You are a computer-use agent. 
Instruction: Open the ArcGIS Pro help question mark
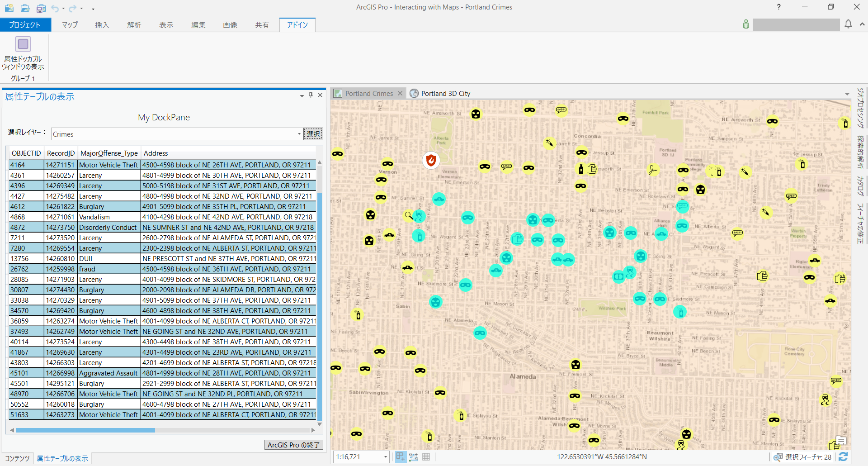tap(778, 7)
